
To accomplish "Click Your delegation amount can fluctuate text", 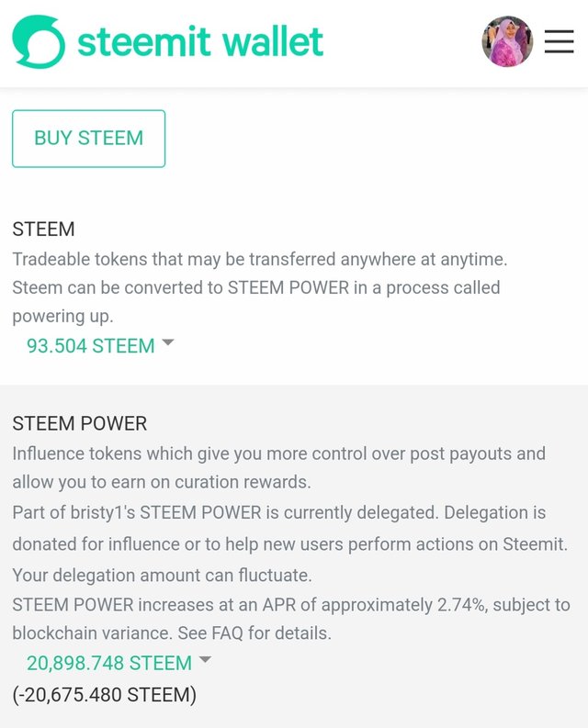I will pyautogui.click(x=162, y=575).
